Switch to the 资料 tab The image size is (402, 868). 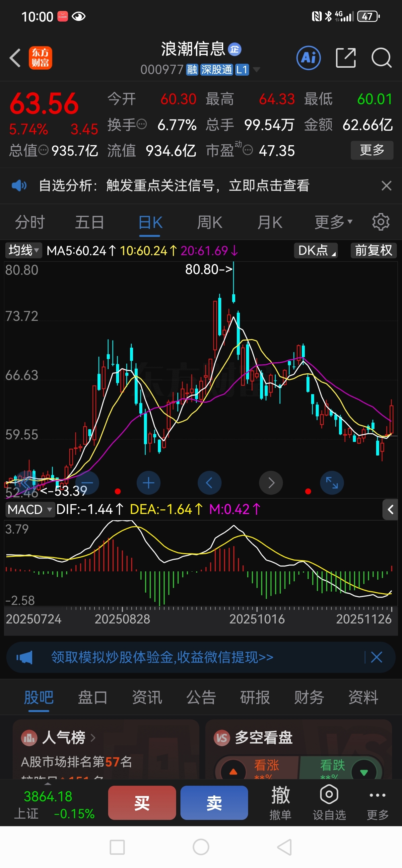363,697
